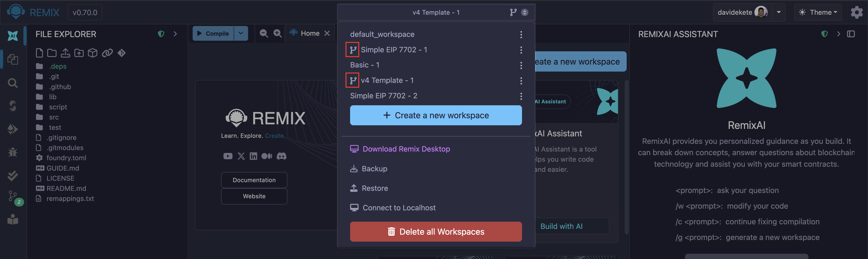Click the Compile button

[213, 33]
